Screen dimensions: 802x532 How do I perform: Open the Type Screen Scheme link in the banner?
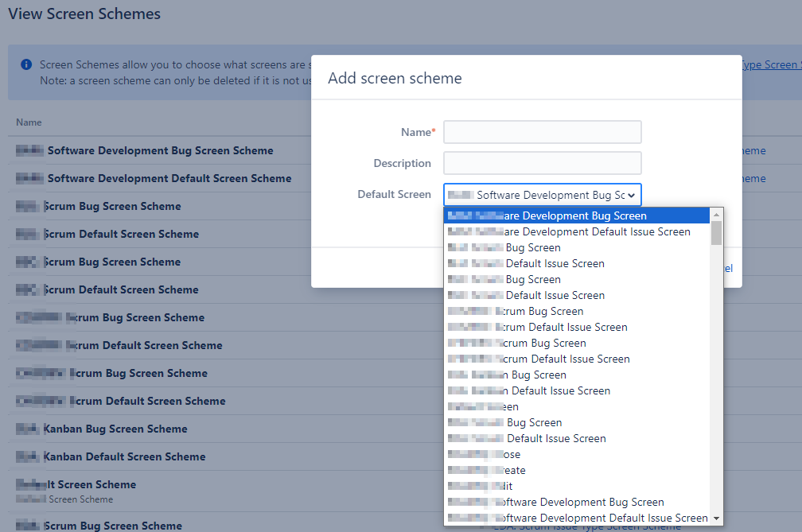770,64
